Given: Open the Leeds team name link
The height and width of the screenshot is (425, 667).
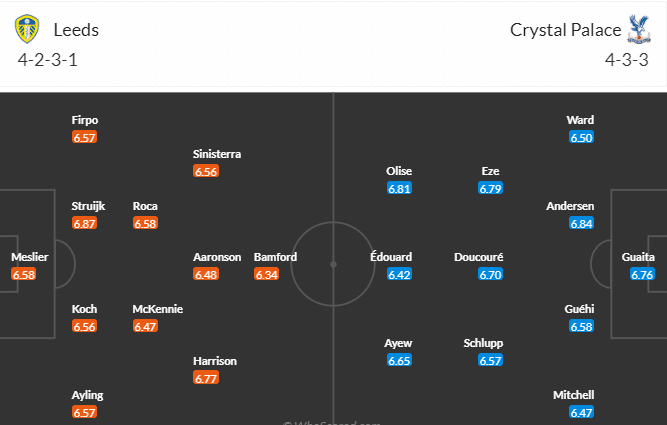Looking at the screenshot, I should tap(76, 30).
